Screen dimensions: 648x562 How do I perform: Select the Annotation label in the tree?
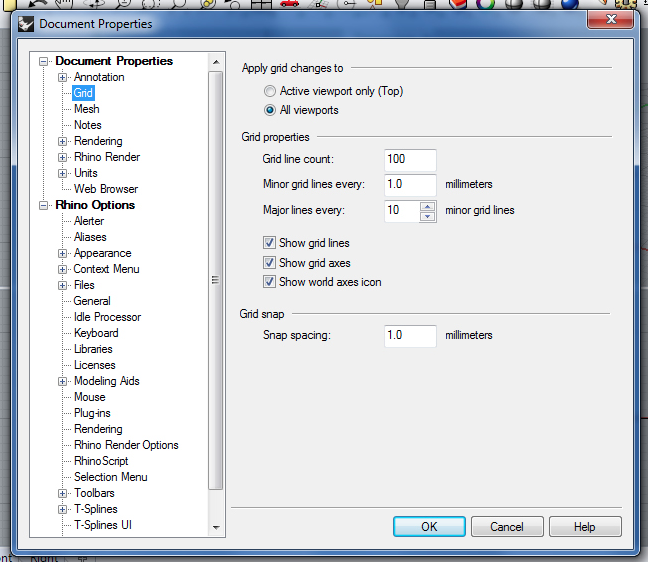(x=99, y=77)
